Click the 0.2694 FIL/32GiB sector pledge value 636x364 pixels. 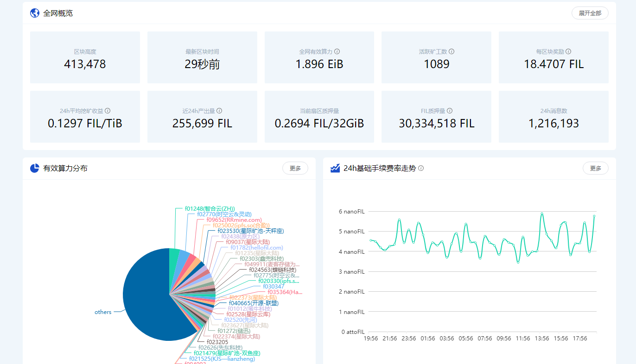click(x=319, y=123)
